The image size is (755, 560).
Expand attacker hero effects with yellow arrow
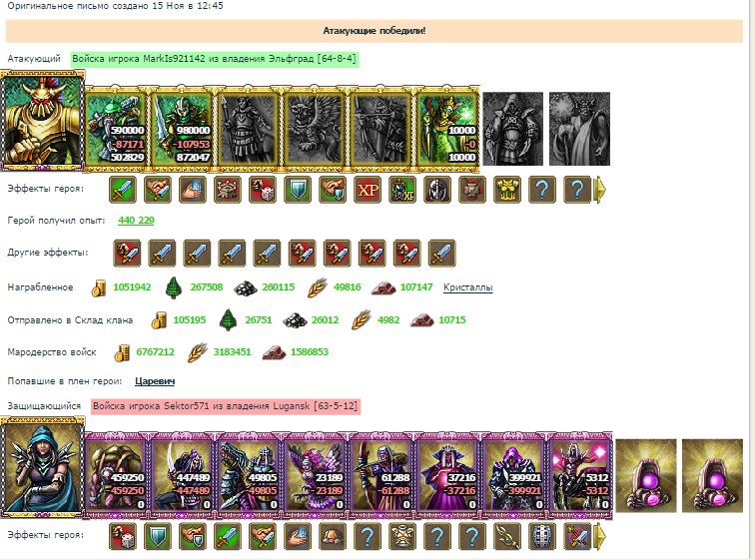click(601, 190)
